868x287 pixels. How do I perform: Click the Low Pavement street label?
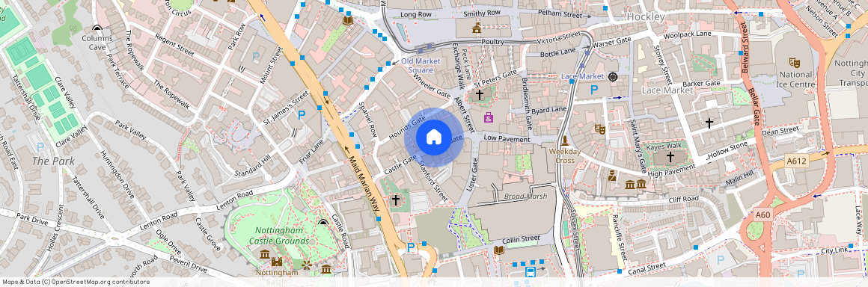(507, 139)
